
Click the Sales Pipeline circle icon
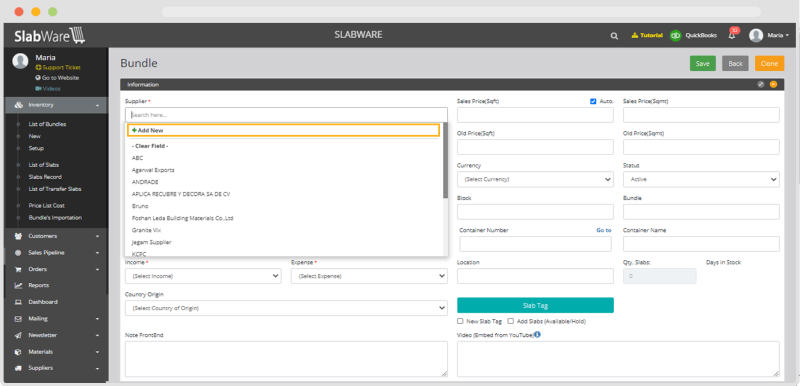[x=18, y=253]
